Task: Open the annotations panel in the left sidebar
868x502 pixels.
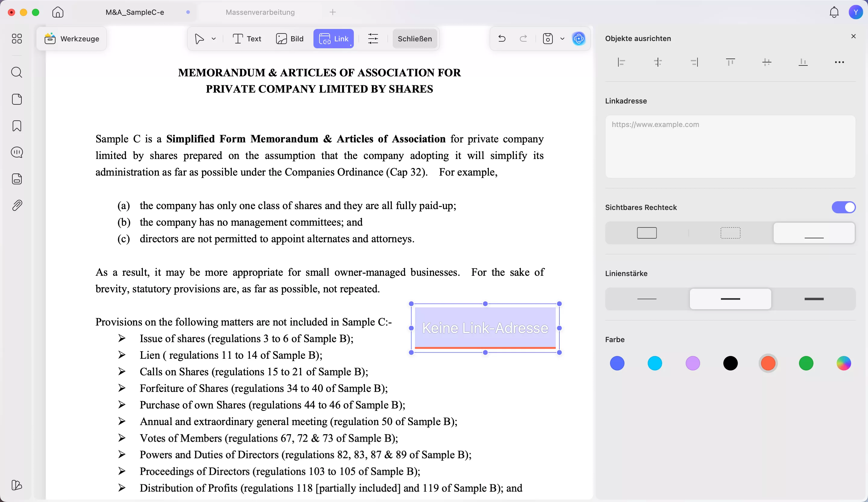Action: pyautogui.click(x=17, y=152)
